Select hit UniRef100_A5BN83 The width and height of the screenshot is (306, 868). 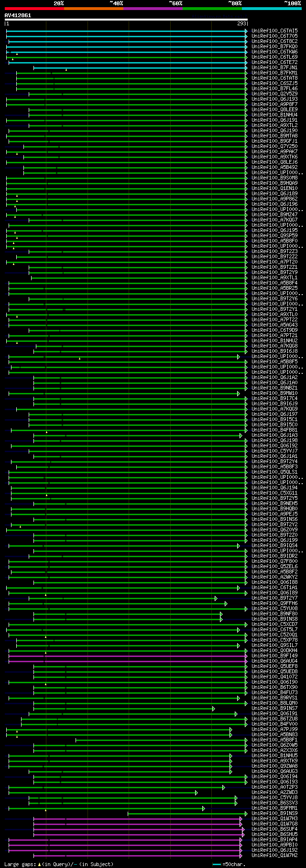tap(274, 734)
